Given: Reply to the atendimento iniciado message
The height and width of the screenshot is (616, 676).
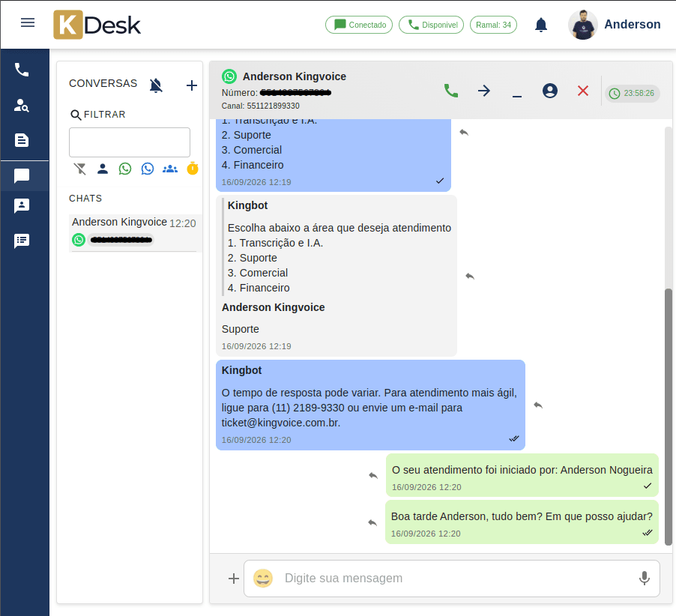Looking at the screenshot, I should point(373,475).
